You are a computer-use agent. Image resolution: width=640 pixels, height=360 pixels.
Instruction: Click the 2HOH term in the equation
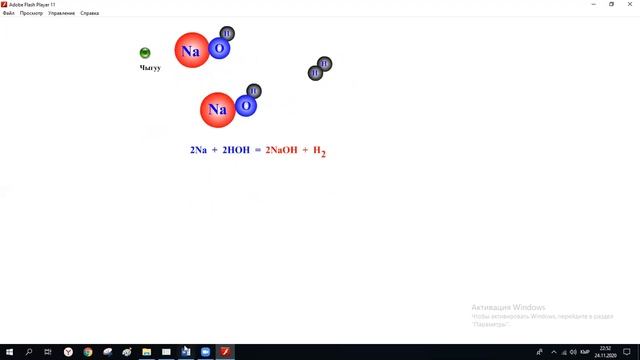coord(236,150)
